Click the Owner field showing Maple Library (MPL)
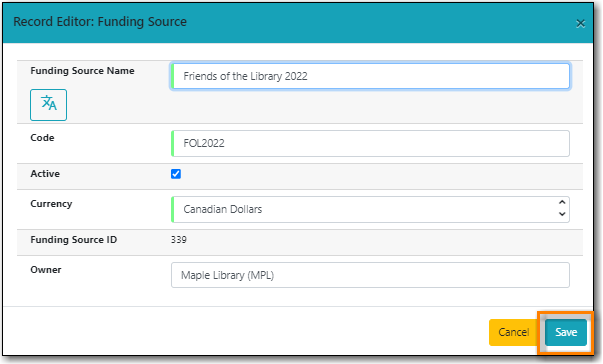603x364 pixels. [370, 275]
